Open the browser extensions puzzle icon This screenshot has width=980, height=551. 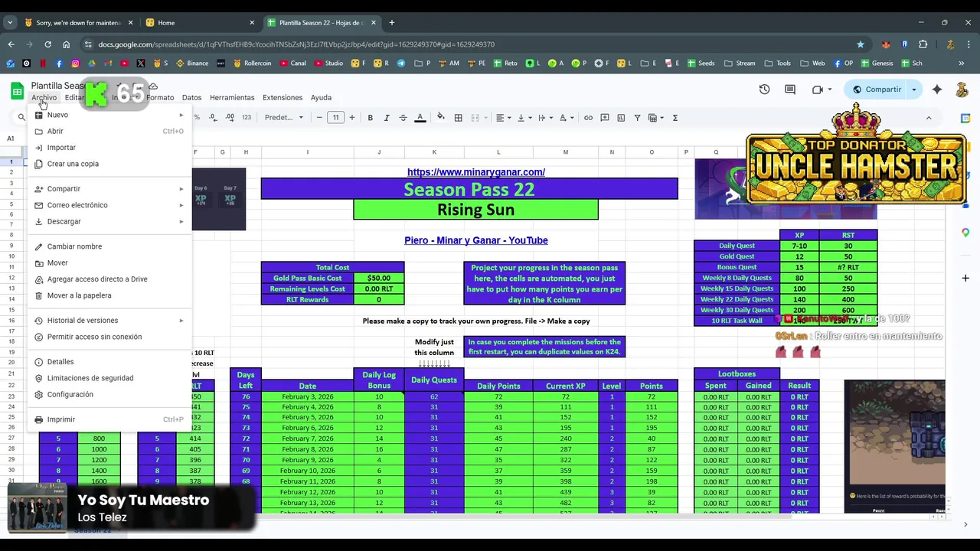923,44
